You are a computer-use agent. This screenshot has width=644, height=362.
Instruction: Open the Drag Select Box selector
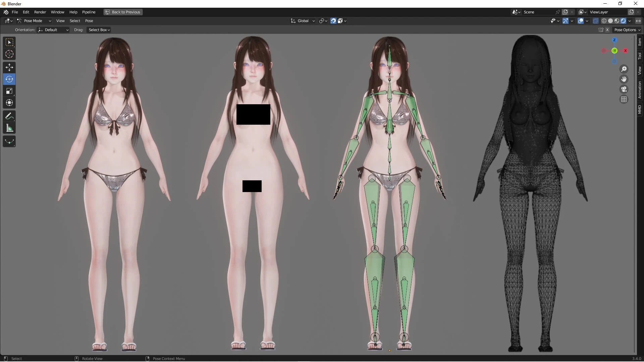[x=99, y=30]
